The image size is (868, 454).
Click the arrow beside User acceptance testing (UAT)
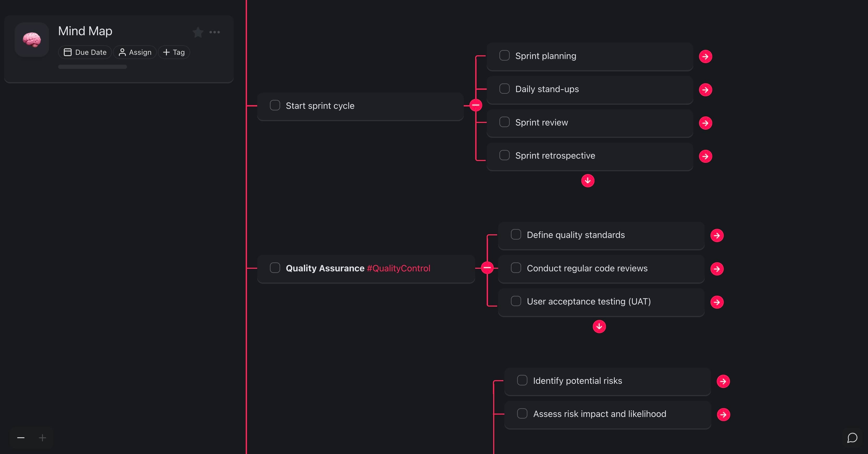pos(717,302)
